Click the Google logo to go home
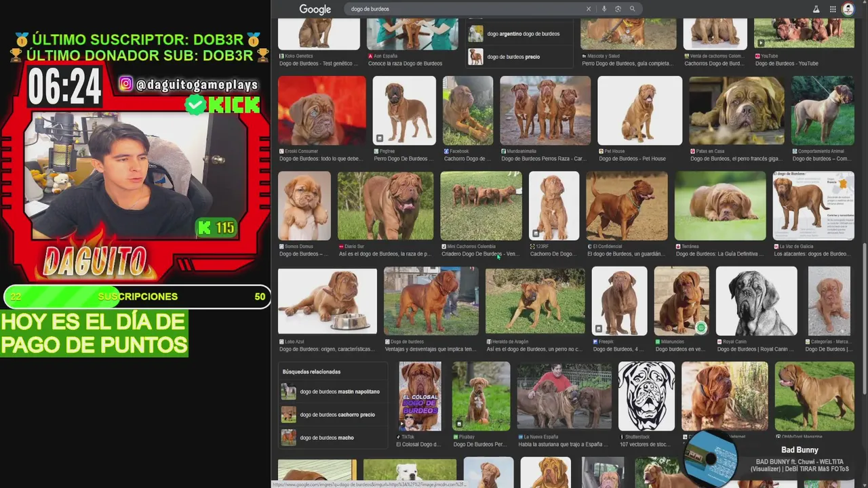The image size is (868, 488). click(x=315, y=9)
